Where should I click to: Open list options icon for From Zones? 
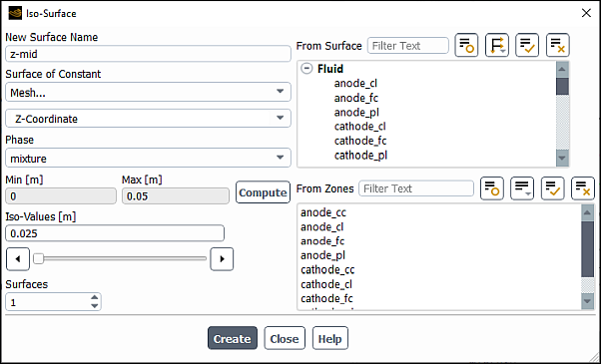[x=522, y=188]
